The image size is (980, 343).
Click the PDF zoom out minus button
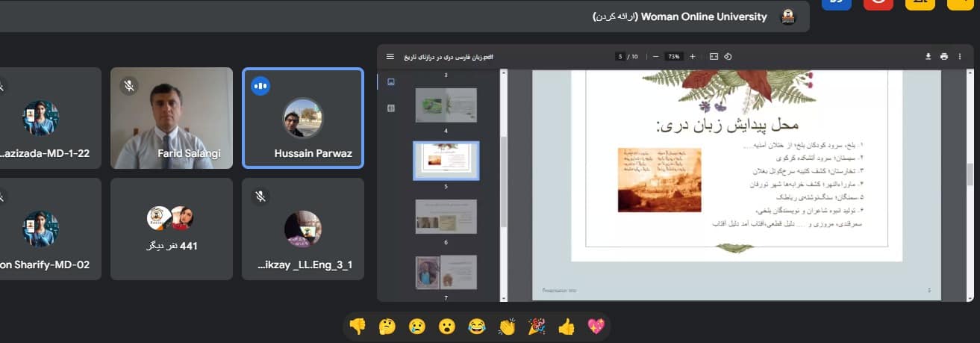(x=655, y=57)
